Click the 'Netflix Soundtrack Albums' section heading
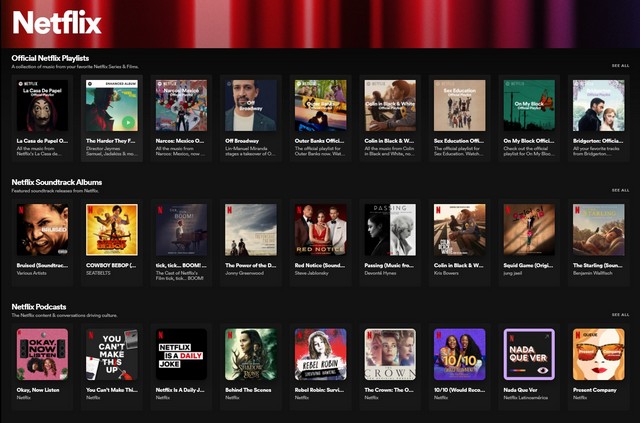The image size is (640, 423). 57,183
